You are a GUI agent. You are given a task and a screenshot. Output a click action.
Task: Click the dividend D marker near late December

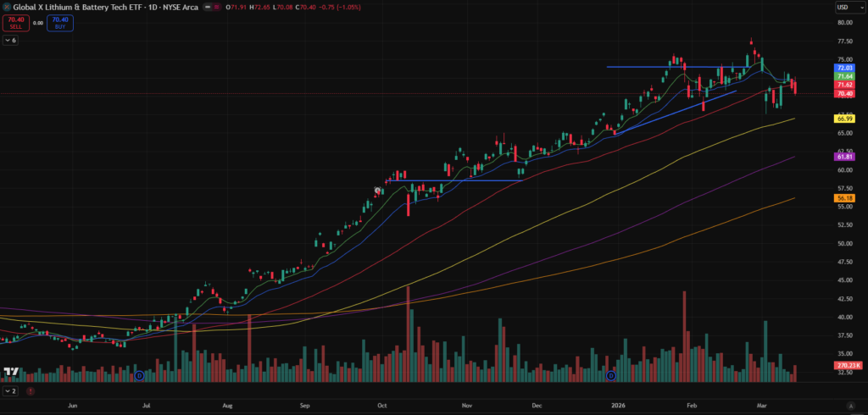pos(610,374)
